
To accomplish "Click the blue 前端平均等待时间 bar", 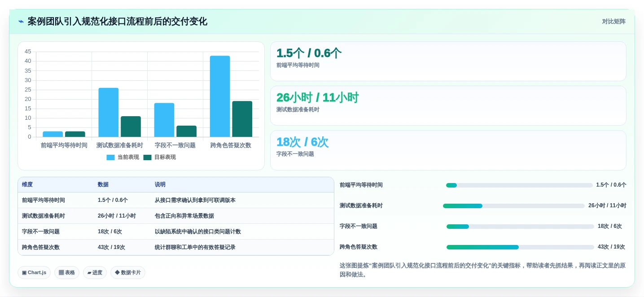I will tap(53, 134).
